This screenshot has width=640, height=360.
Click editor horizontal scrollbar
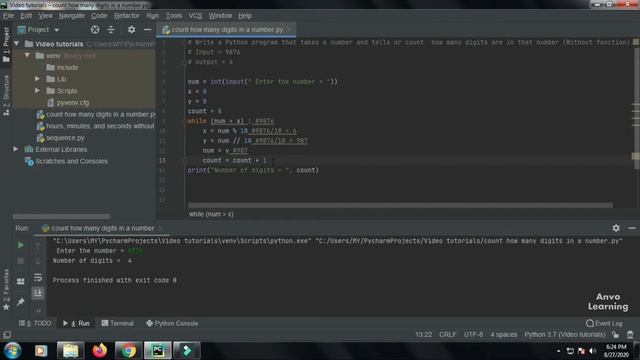point(400,205)
